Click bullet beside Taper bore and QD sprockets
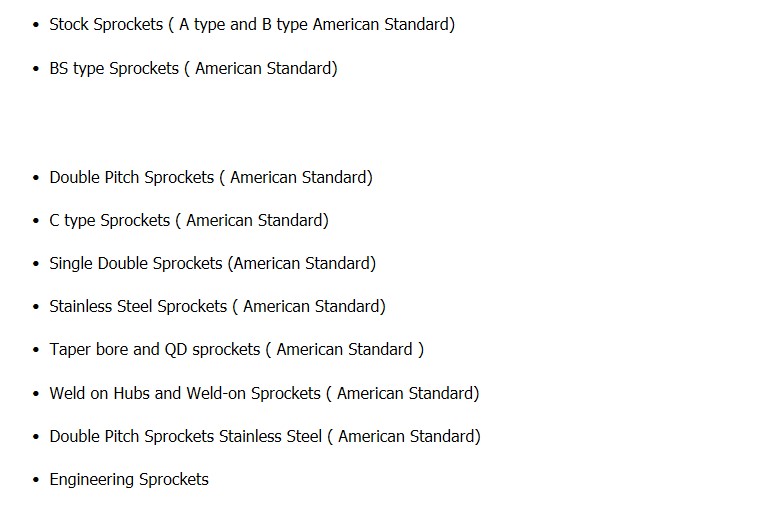Viewport: 767px width, 517px height. pyautogui.click(x=36, y=350)
